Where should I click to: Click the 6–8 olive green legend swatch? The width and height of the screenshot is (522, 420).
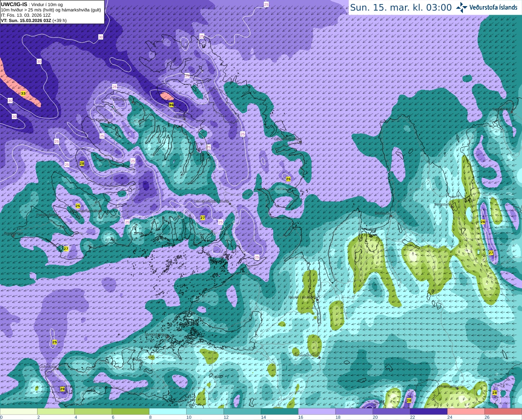click(130, 411)
